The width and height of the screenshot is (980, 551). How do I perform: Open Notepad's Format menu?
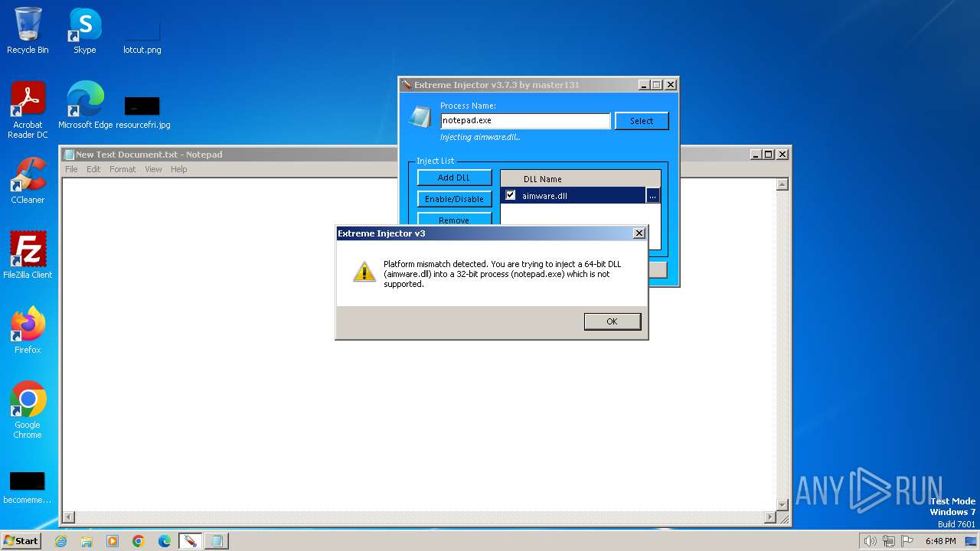point(122,169)
